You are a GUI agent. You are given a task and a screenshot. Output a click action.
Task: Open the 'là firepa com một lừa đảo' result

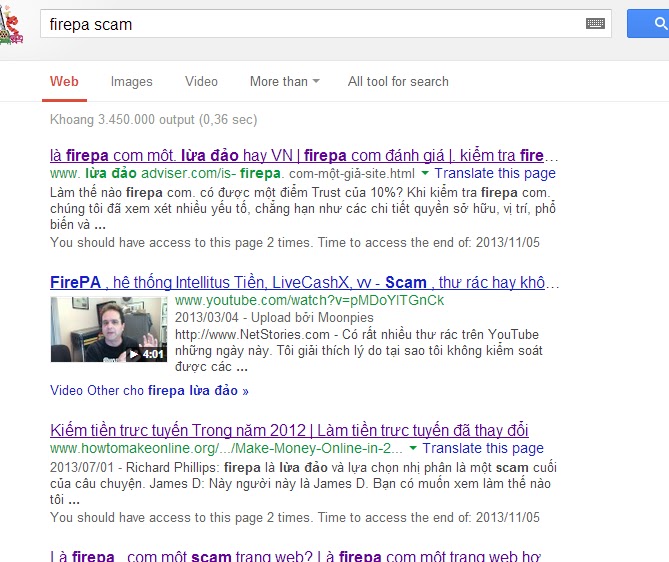(304, 155)
